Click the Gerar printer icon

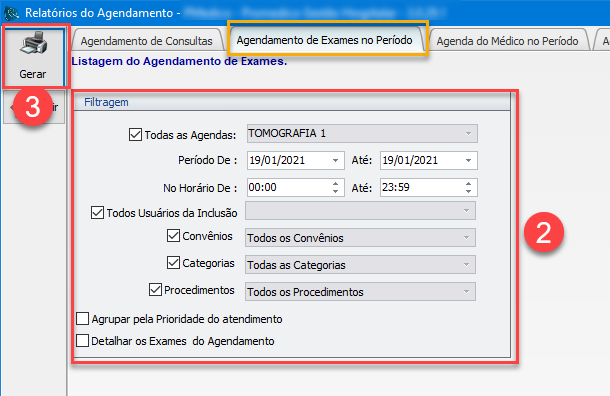34,43
